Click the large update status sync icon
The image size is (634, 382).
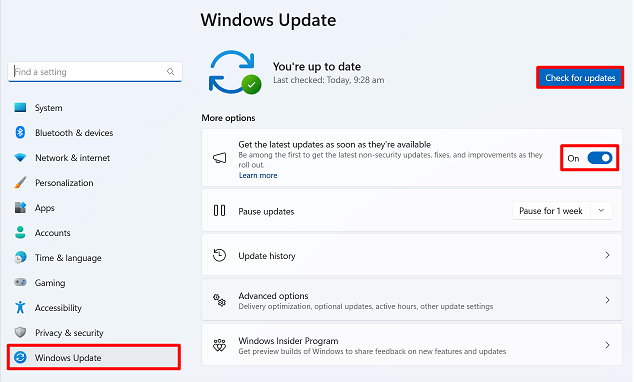(235, 72)
